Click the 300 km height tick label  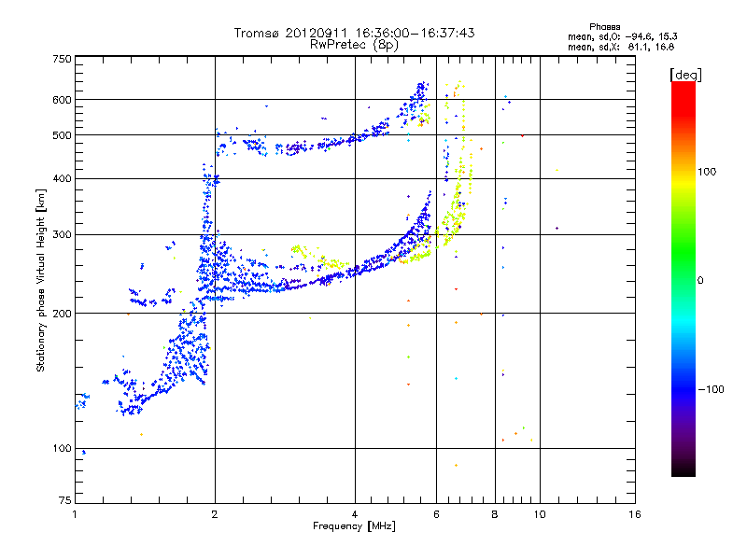[x=62, y=234]
